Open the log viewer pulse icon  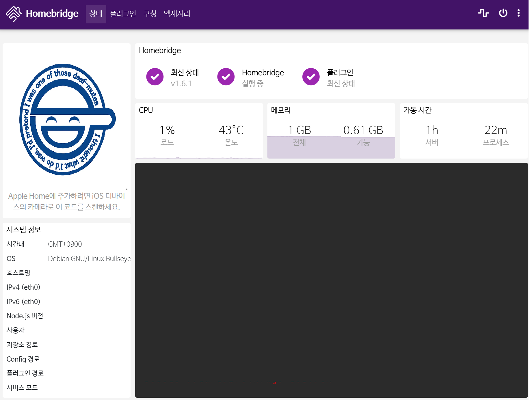(x=483, y=13)
